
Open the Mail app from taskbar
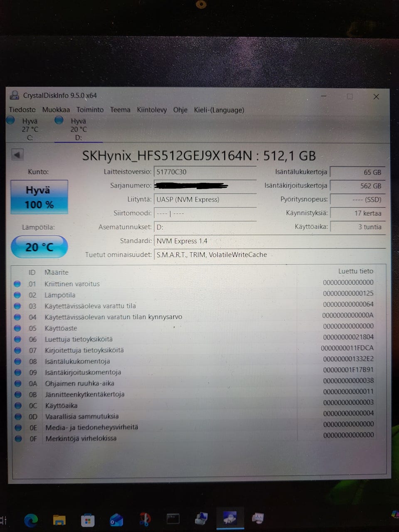click(x=116, y=520)
